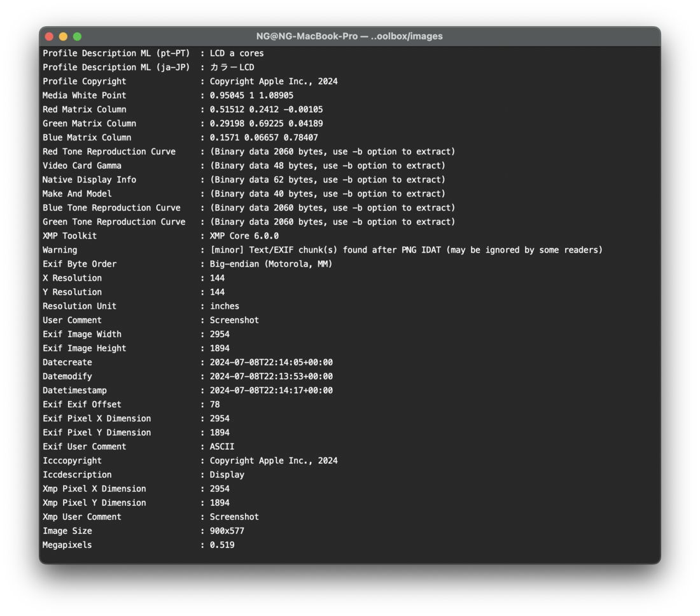Screen dimensions: 700x616
Task: Click the Video Card Gamma row
Action: coord(244,165)
